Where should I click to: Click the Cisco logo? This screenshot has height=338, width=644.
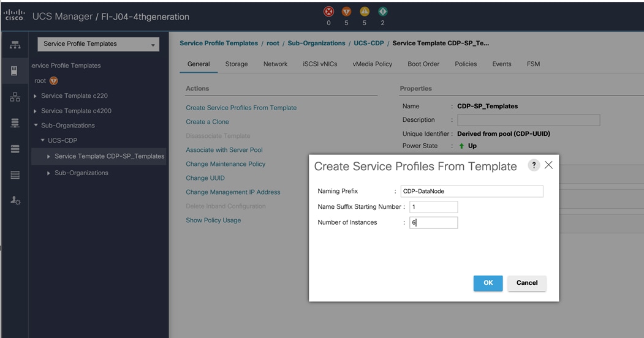pos(14,15)
